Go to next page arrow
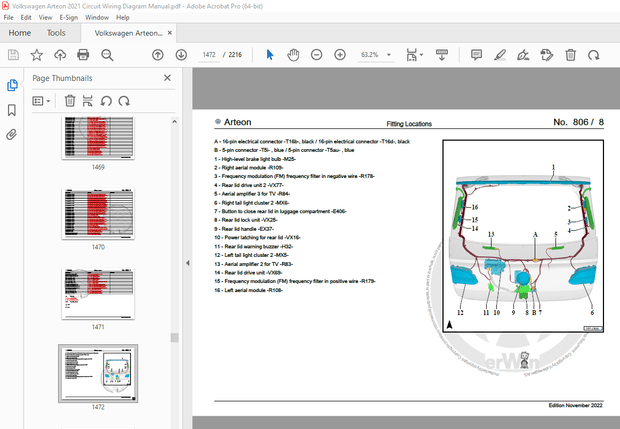Viewport: 620px width, 429px height. (181, 55)
